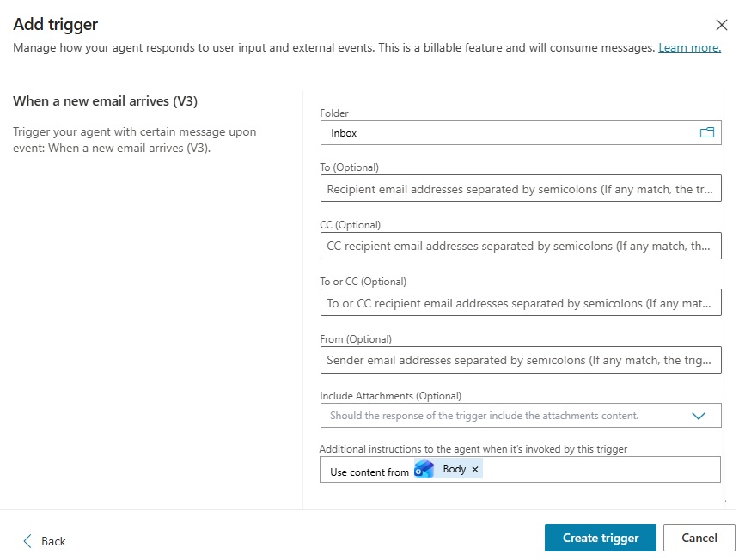Click the 'Use content from' text
The height and width of the screenshot is (560, 751).
pos(369,472)
